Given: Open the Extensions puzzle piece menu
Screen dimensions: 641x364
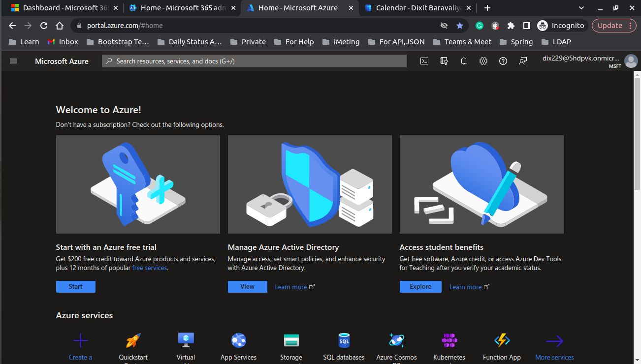Looking at the screenshot, I should point(511,26).
